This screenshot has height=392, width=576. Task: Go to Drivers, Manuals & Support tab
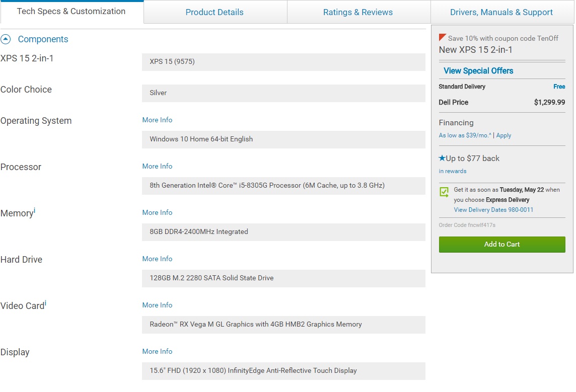click(x=501, y=12)
